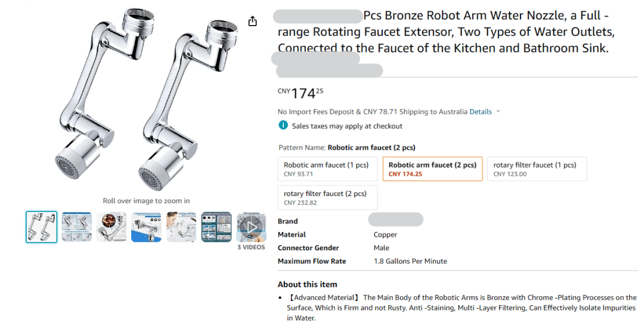Open the dark teal infographic thumbnail
The width and height of the screenshot is (644, 323).
[x=216, y=227]
